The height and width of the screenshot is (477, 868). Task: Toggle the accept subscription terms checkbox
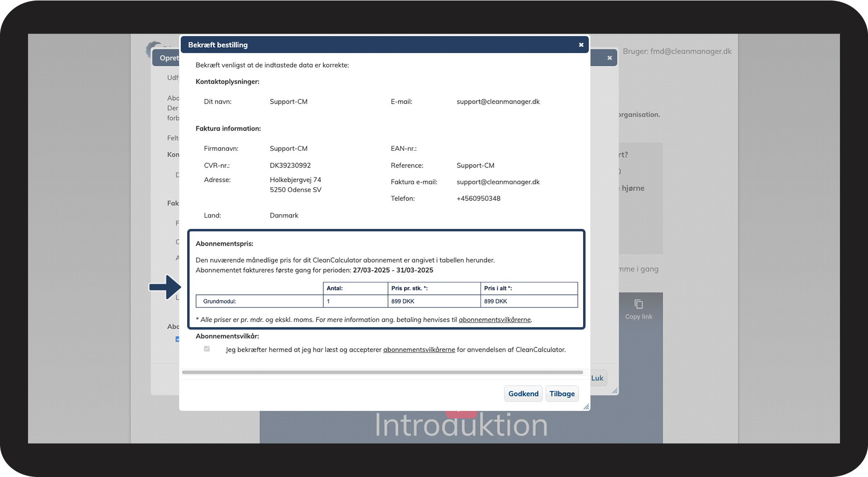207,349
